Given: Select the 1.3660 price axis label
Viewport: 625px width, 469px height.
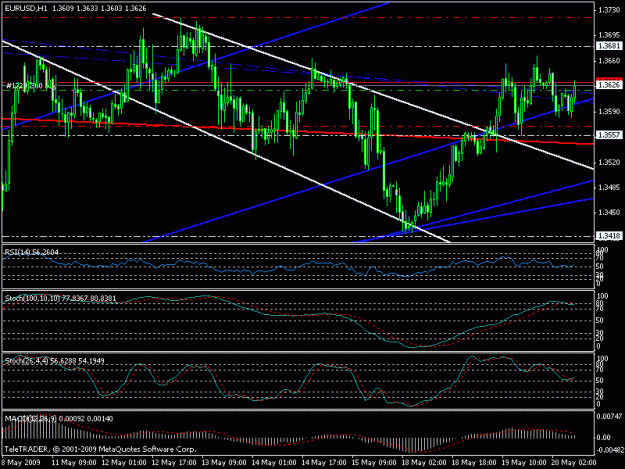Looking at the screenshot, I should 609,61.
